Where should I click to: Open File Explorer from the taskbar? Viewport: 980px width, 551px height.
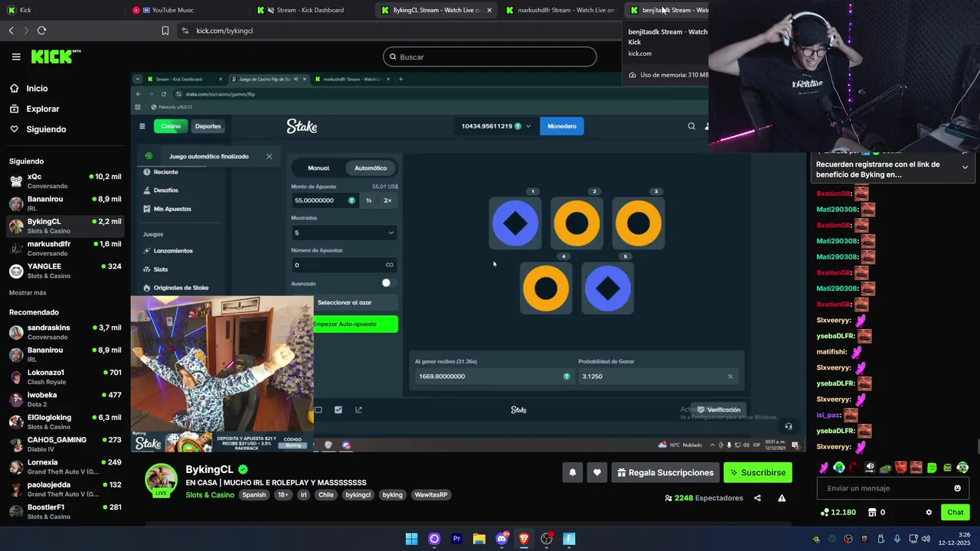[x=479, y=539]
